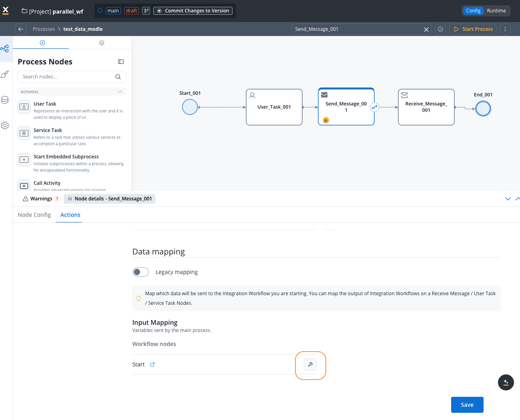Click the Search nodes input field
The height and width of the screenshot is (420, 520).
click(x=67, y=77)
